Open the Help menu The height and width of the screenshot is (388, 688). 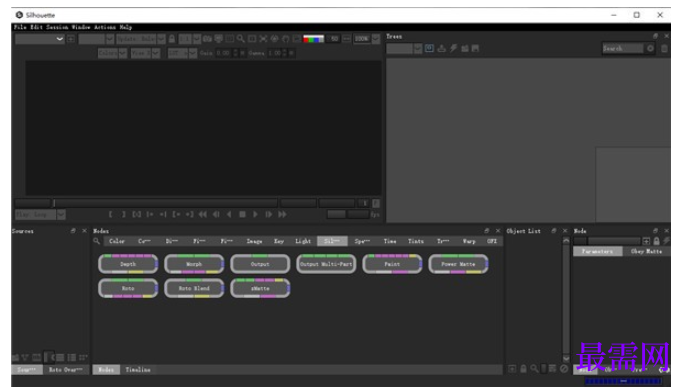[125, 27]
